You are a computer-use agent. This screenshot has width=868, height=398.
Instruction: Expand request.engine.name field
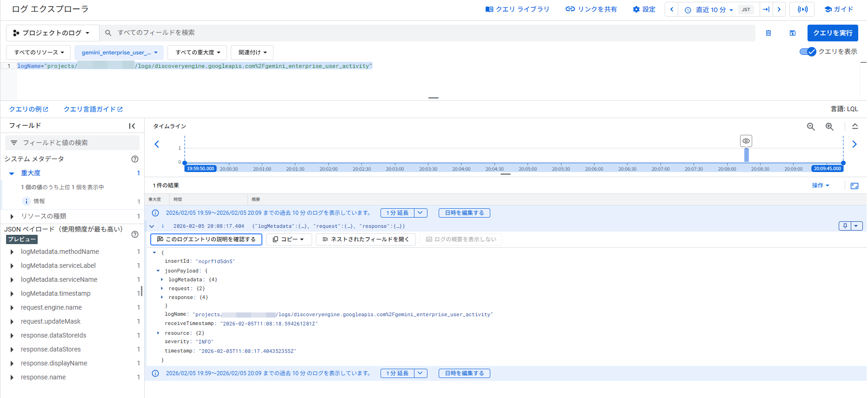tap(12, 307)
